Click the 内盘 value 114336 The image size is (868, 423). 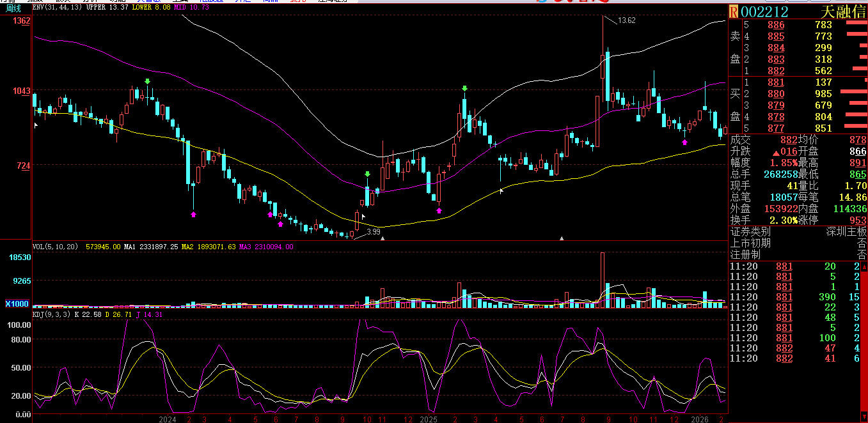(849, 209)
